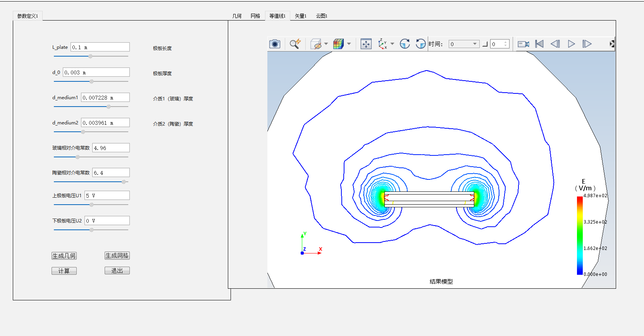Open the 时间 time combo box

[464, 44]
